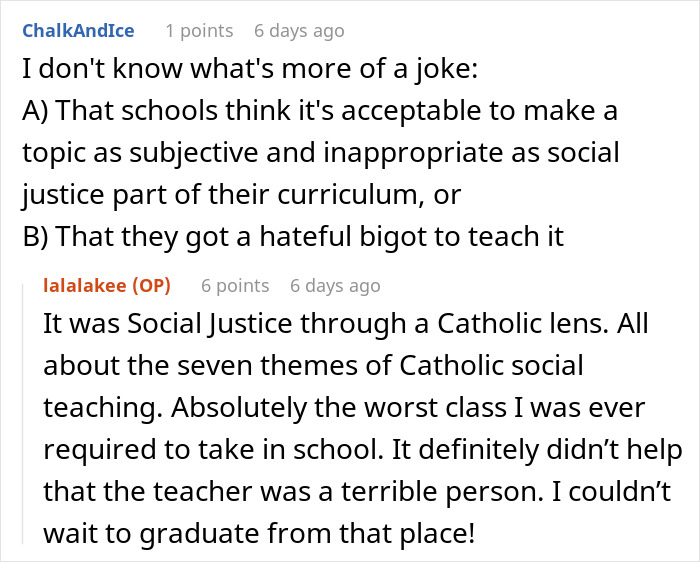
Task: Click the "1 points" score on ChalkAndIce's comment
Action: coord(199,31)
